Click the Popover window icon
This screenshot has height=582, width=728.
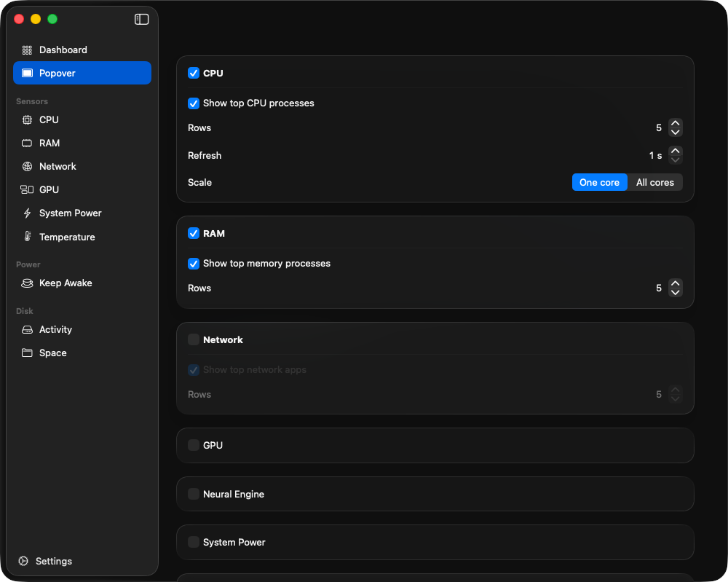pos(28,73)
